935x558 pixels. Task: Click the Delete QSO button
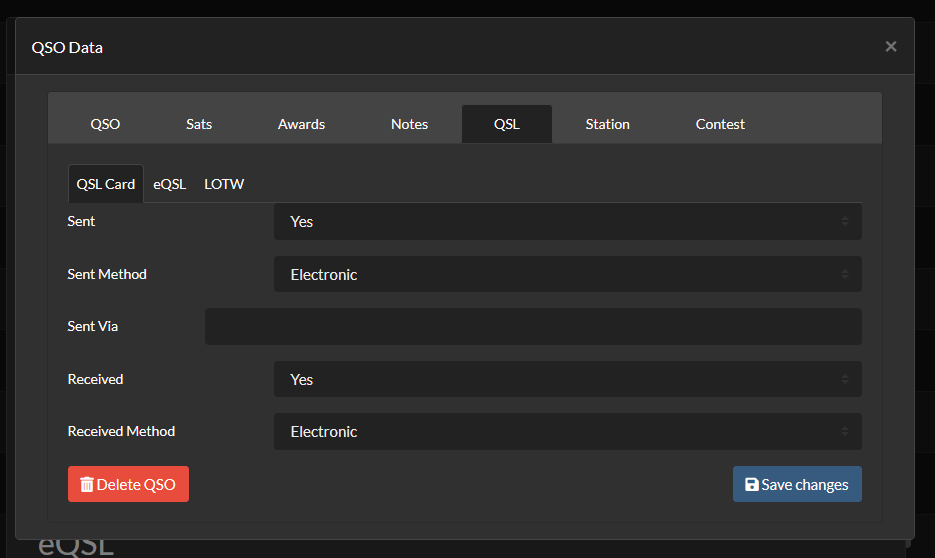point(128,484)
